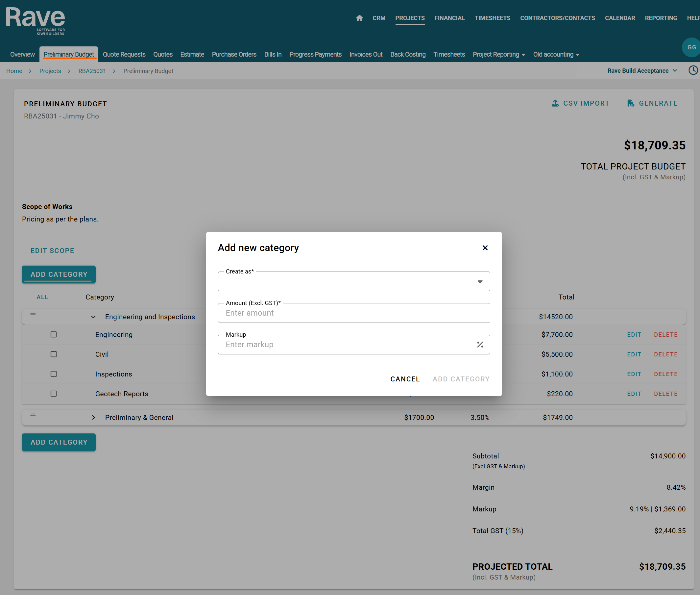Click the CSV Import upload icon
This screenshot has width=700, height=595.
(x=555, y=103)
